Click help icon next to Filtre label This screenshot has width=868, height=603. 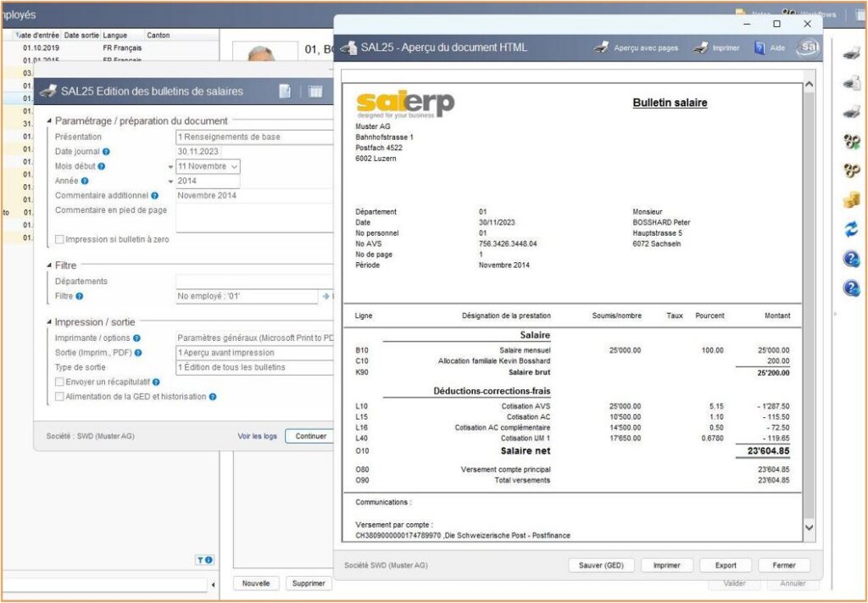[79, 296]
